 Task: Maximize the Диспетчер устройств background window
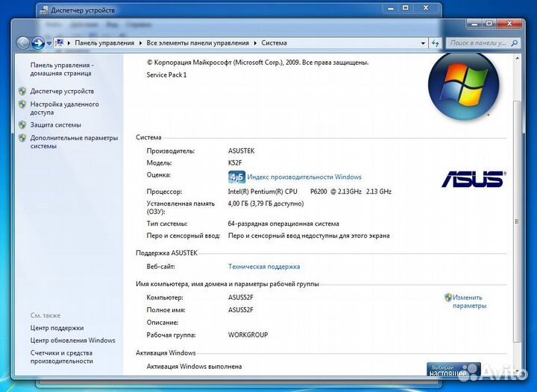(406, 8)
